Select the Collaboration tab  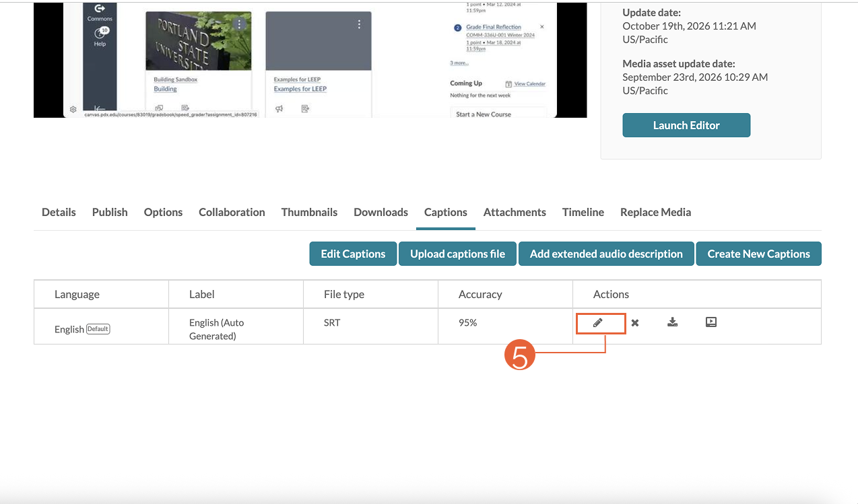point(232,212)
